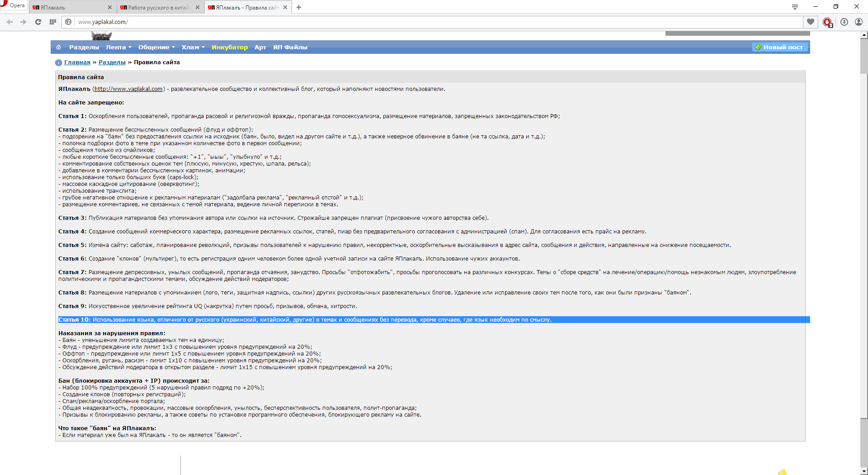Open the Арт section
868x475 pixels.
[260, 47]
